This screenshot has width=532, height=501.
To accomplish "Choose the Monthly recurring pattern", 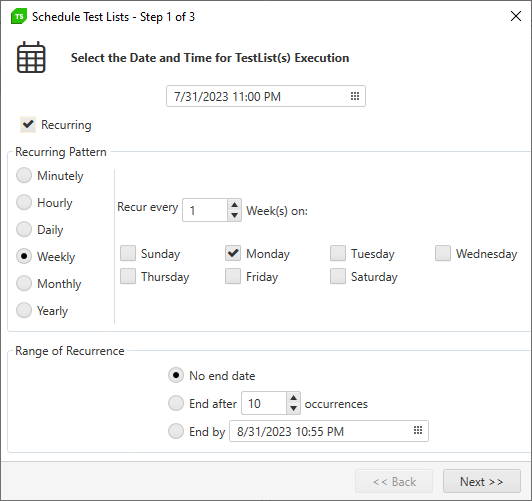I will click(x=24, y=283).
